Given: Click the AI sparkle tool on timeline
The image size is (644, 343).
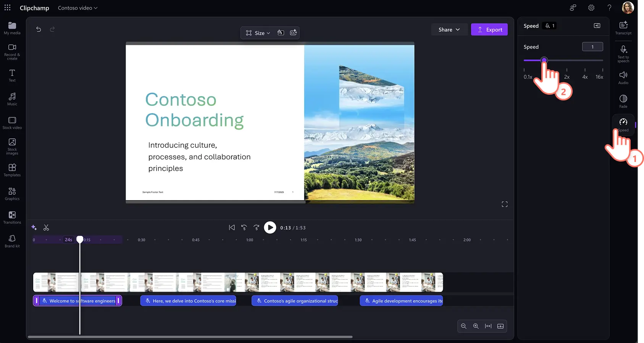Looking at the screenshot, I should (34, 228).
